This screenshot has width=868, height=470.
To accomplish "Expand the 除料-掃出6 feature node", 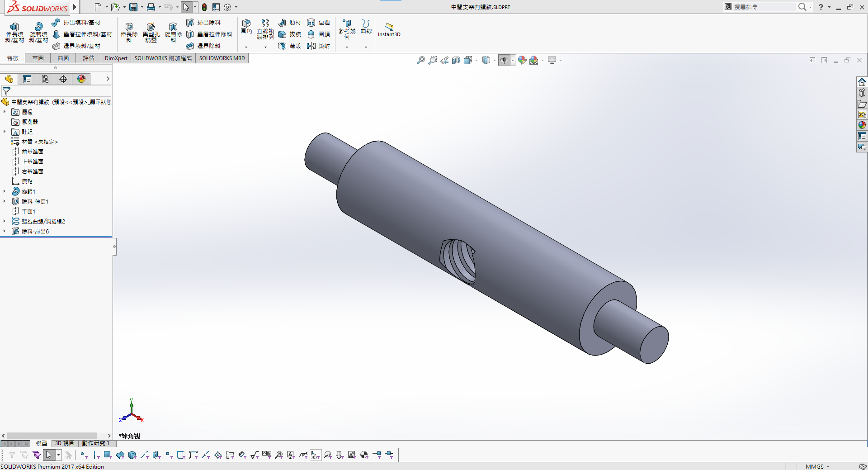I will coord(5,231).
